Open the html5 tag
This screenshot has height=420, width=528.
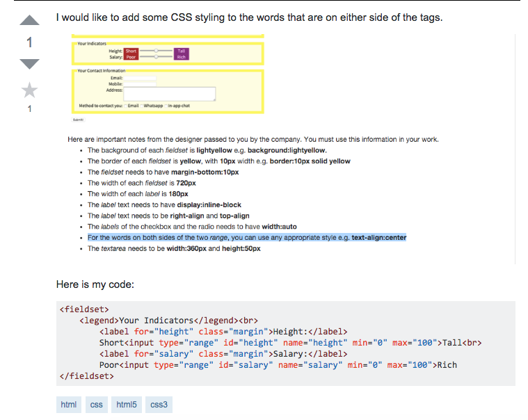[x=127, y=405]
